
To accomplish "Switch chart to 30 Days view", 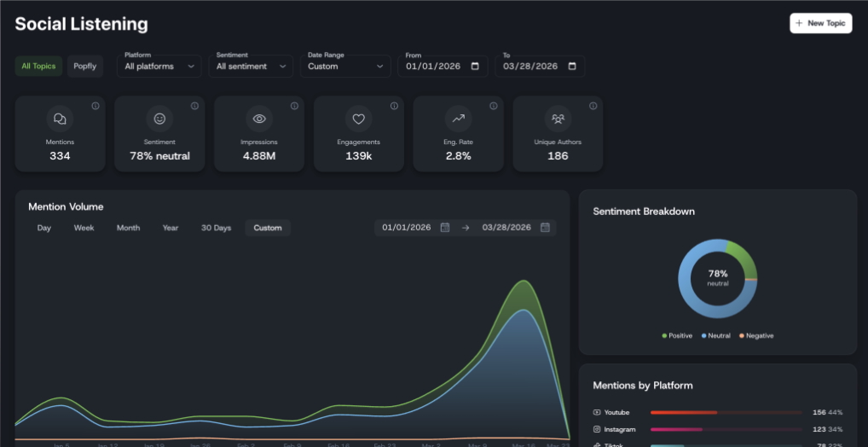I will pos(216,228).
